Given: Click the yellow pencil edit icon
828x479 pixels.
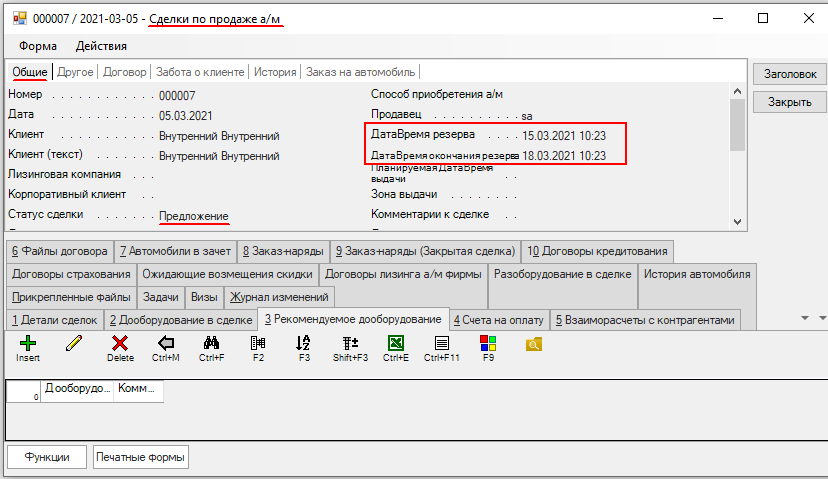Looking at the screenshot, I should click(x=74, y=344).
